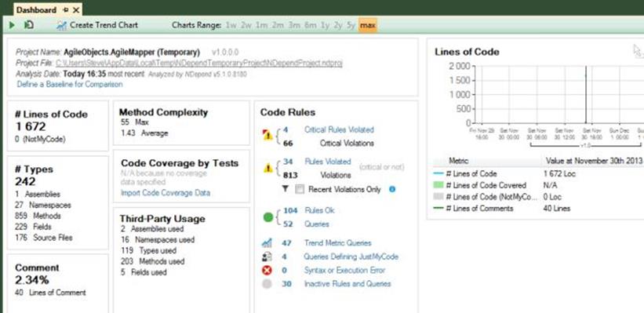
Task: Click the green Lines of Code Covered swatch
Action: click(x=438, y=185)
